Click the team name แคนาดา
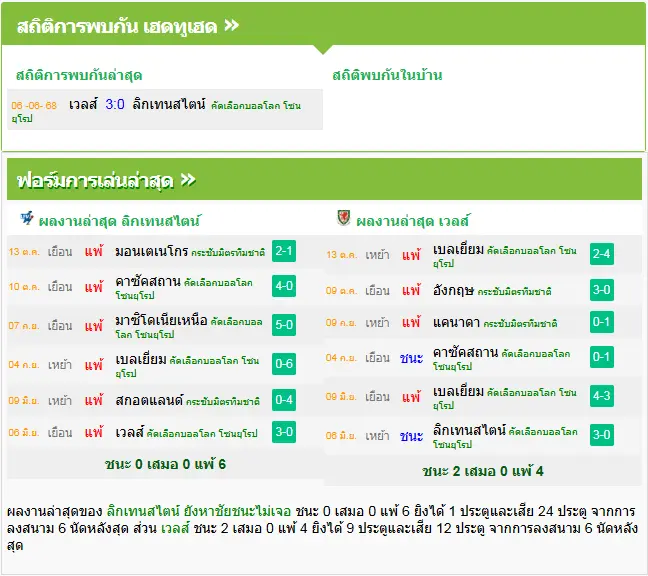Image resolution: width=648 pixels, height=576 pixels. (456, 322)
